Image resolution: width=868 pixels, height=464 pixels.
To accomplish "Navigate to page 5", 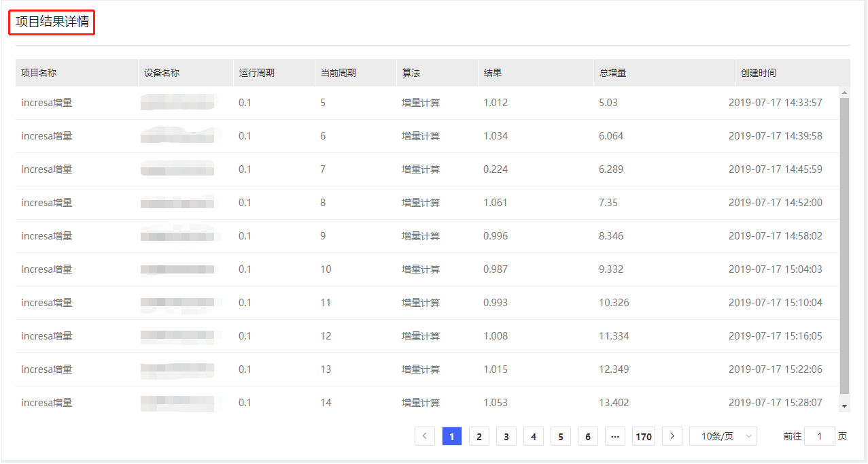I will pos(561,436).
